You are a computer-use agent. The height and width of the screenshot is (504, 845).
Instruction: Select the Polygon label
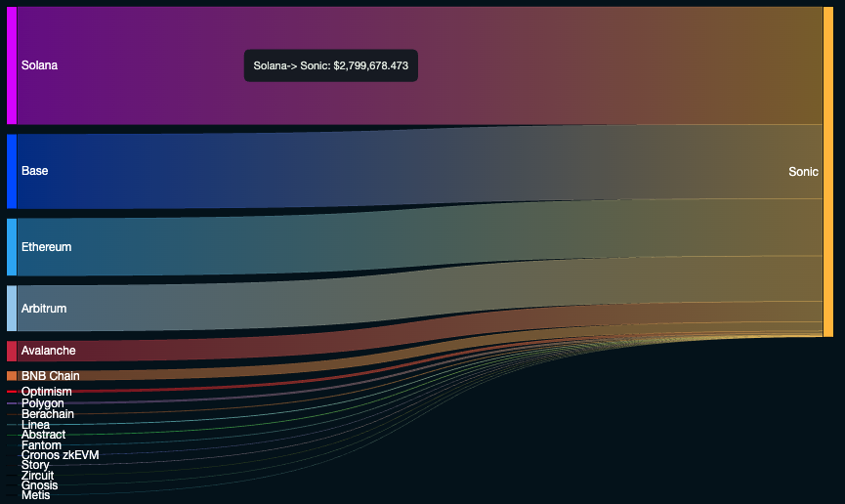(43, 403)
